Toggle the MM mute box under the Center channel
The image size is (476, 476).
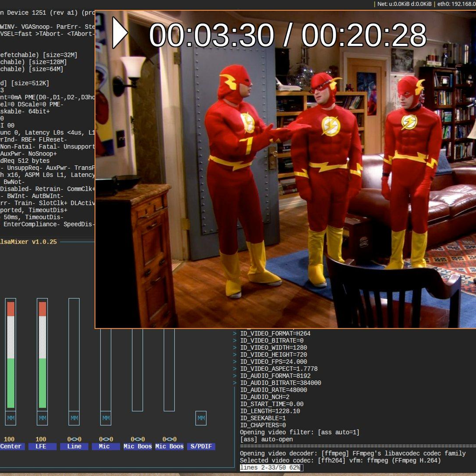11,418
